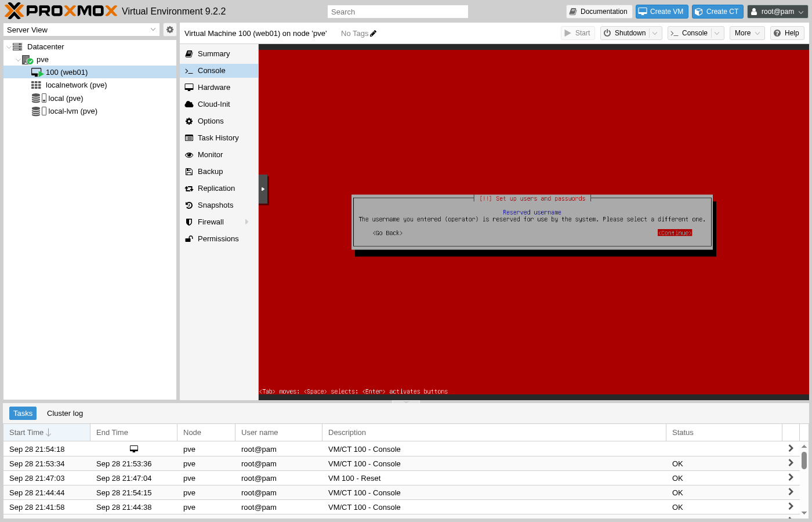Open the Snapshots section
The width and height of the screenshot is (812, 522).
[x=219, y=205]
